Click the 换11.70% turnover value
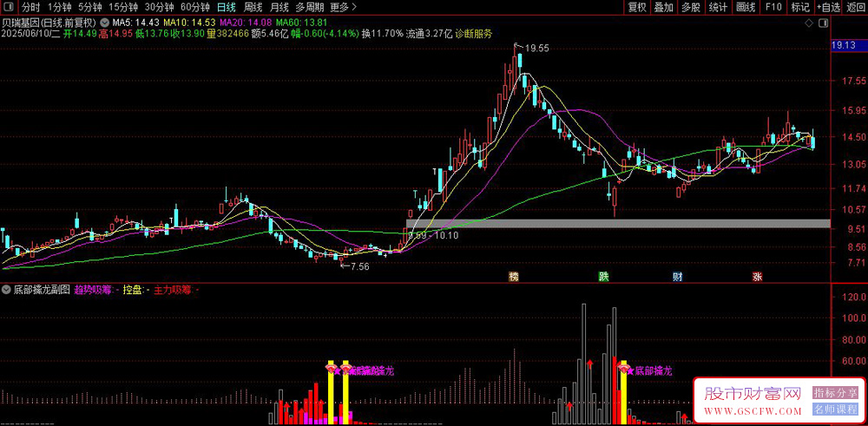 click(382, 34)
